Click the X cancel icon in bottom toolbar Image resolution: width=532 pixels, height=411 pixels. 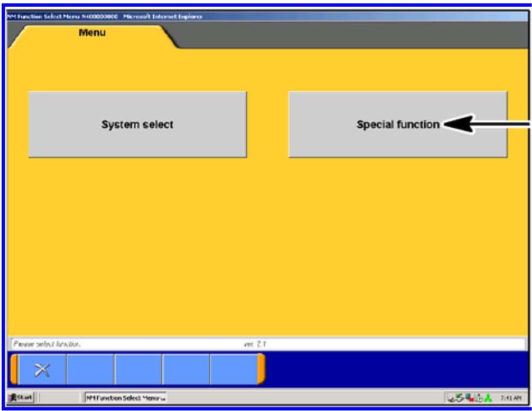click(x=42, y=370)
